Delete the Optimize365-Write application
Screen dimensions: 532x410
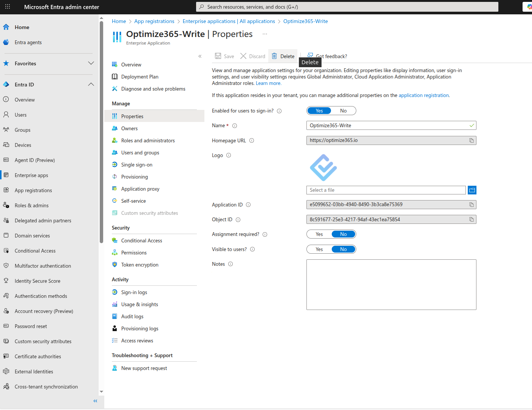[x=283, y=56]
